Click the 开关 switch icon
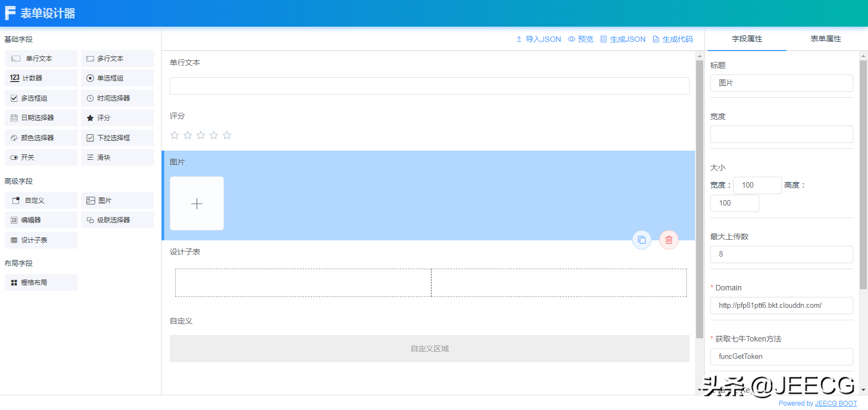This screenshot has height=410, width=868. click(14, 158)
